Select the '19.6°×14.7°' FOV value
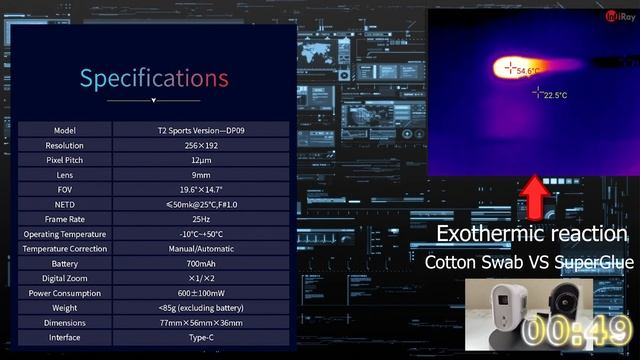640x360 pixels. coord(201,190)
